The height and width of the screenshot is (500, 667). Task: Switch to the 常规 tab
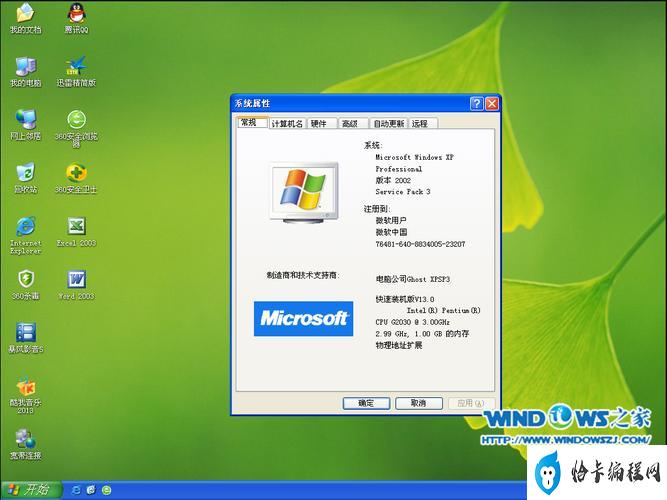tap(252, 123)
